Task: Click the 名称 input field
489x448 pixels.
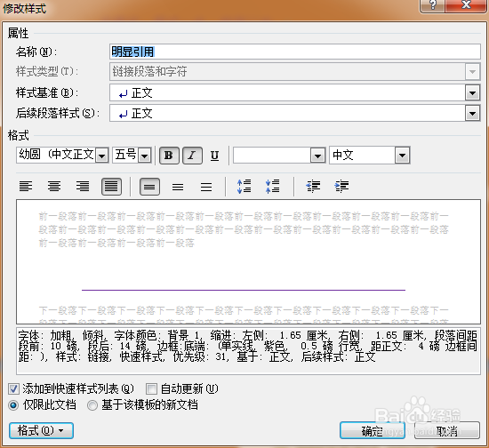Action: [294, 52]
